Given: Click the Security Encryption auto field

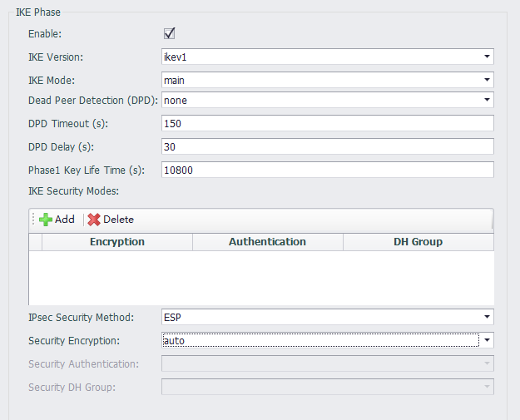Looking at the screenshot, I should click(x=319, y=340).
